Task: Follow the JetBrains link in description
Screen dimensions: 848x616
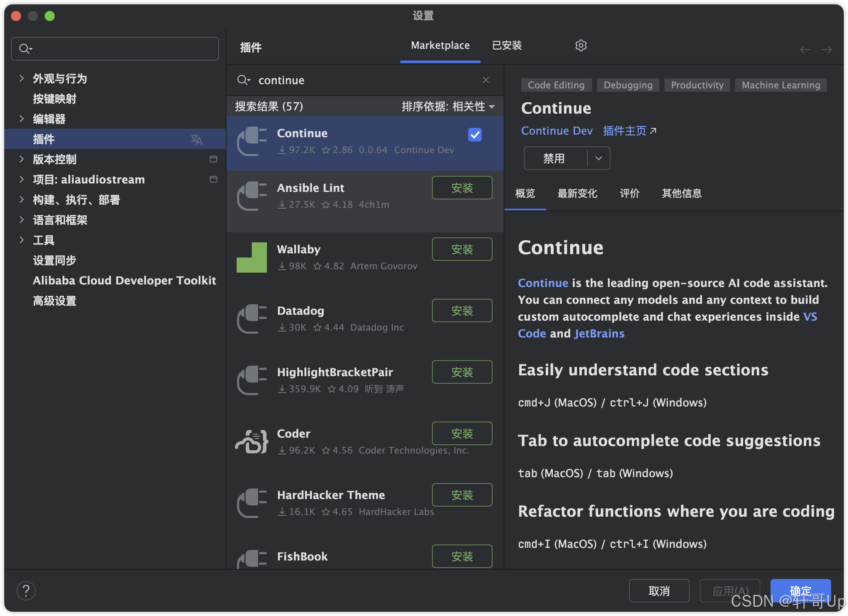Action: click(x=599, y=334)
